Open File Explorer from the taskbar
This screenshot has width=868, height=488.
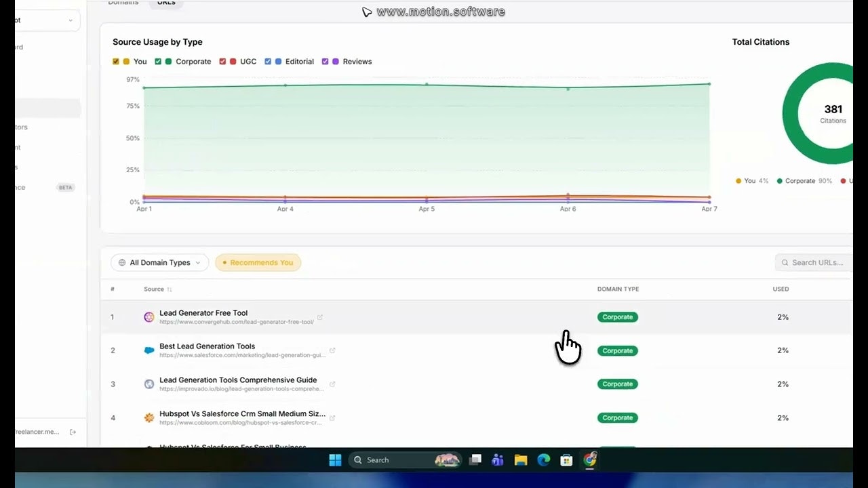[x=521, y=460]
